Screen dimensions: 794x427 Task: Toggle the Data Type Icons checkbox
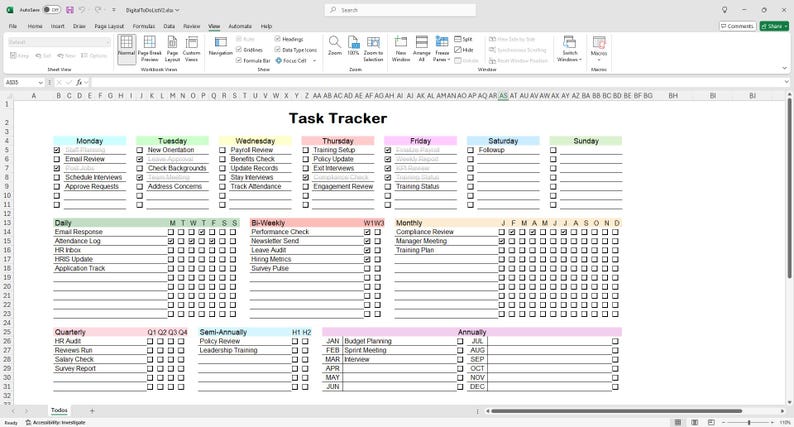pos(277,50)
